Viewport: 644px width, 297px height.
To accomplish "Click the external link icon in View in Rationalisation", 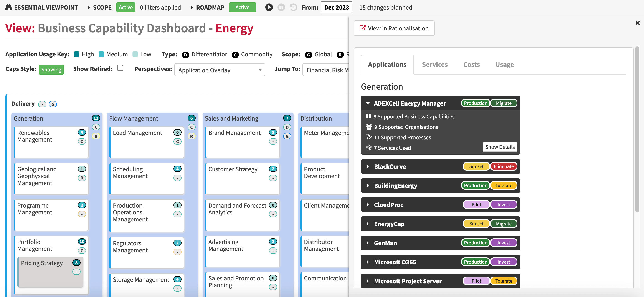I will tap(362, 28).
